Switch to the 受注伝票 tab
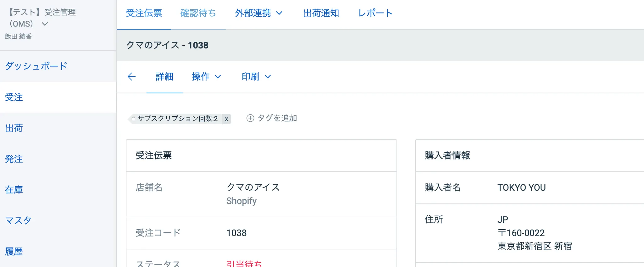This screenshot has width=644, height=267. tap(144, 13)
